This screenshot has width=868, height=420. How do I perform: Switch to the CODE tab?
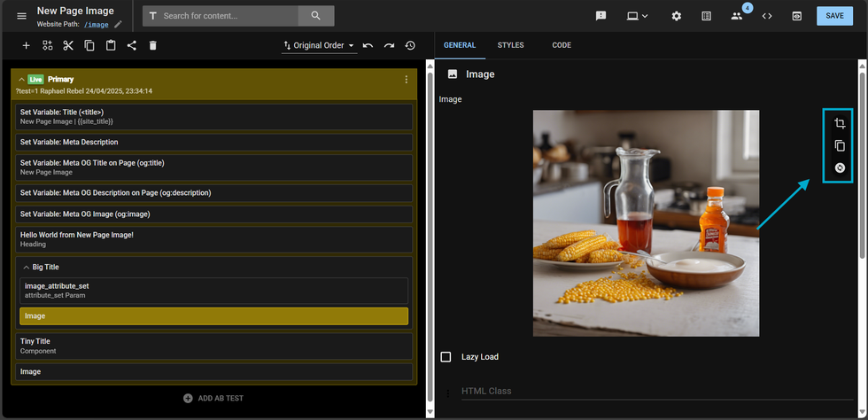click(x=562, y=45)
